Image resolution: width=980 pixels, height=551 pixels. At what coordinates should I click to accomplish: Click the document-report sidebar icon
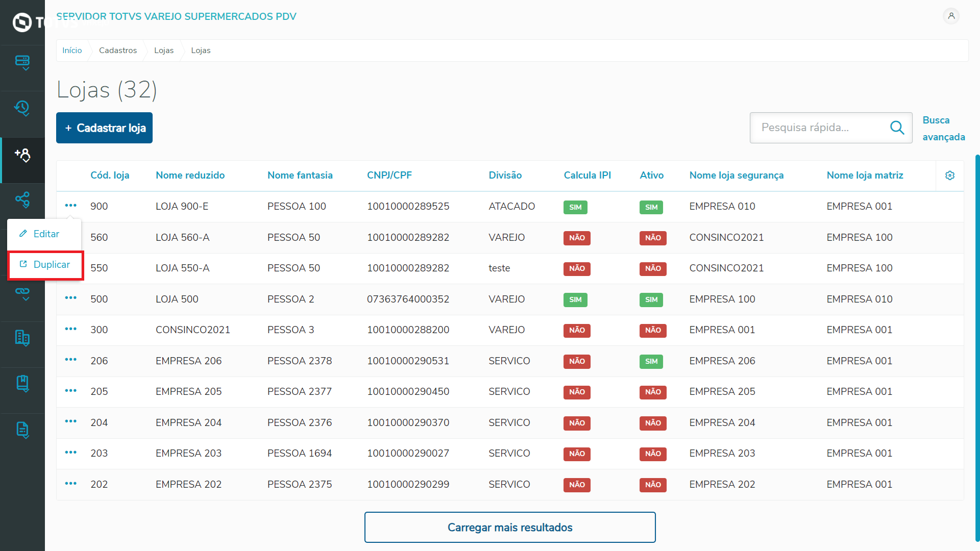pyautogui.click(x=22, y=430)
